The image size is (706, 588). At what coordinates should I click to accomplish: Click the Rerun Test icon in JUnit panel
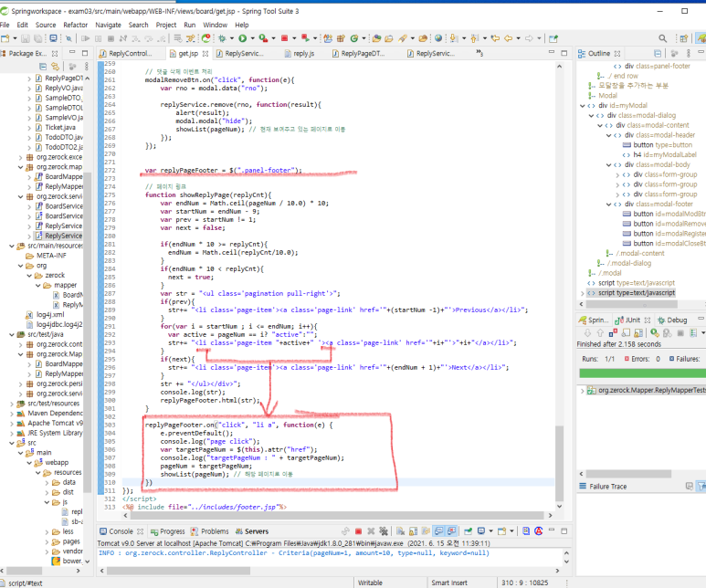point(655,333)
